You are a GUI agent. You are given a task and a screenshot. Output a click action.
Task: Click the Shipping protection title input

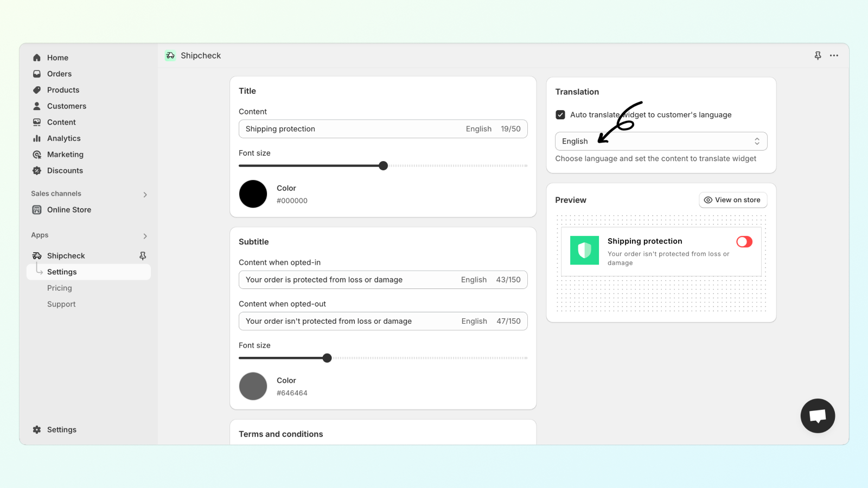pyautogui.click(x=383, y=129)
